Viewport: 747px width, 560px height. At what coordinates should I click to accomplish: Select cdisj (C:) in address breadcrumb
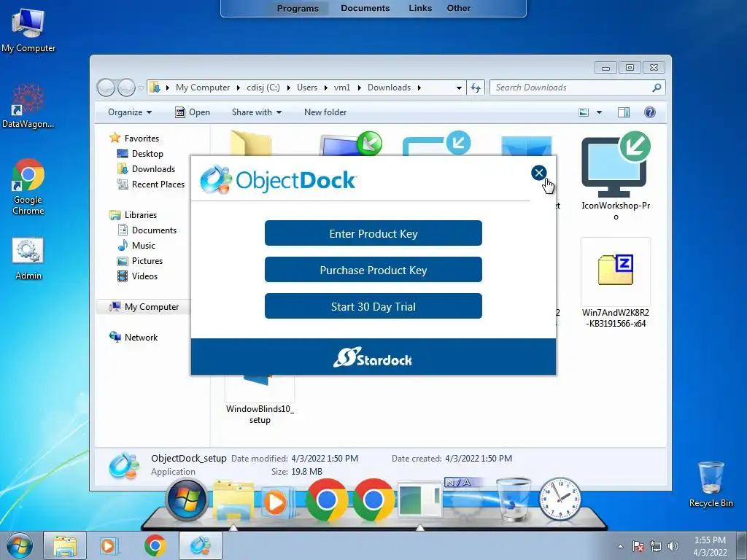point(263,87)
